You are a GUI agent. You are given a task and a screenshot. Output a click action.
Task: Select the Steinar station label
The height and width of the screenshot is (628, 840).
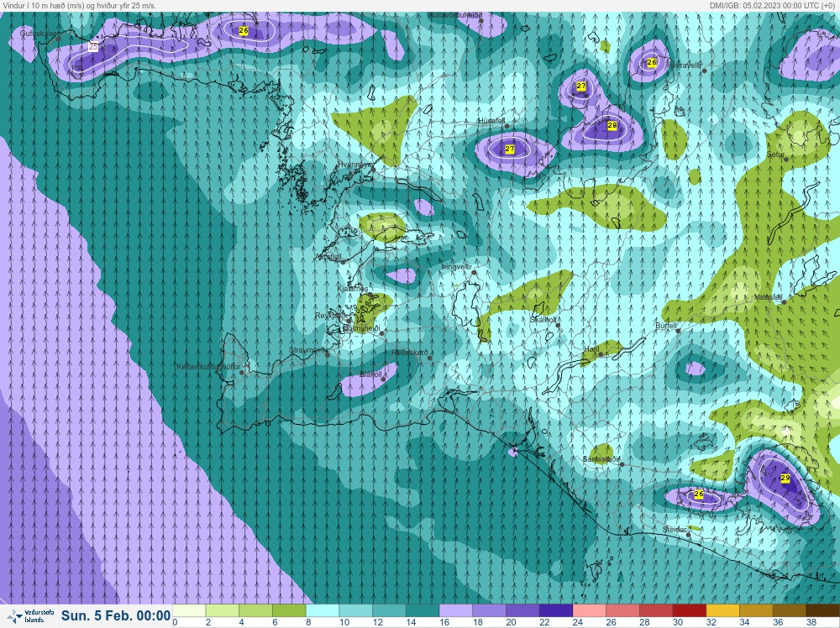point(675,530)
